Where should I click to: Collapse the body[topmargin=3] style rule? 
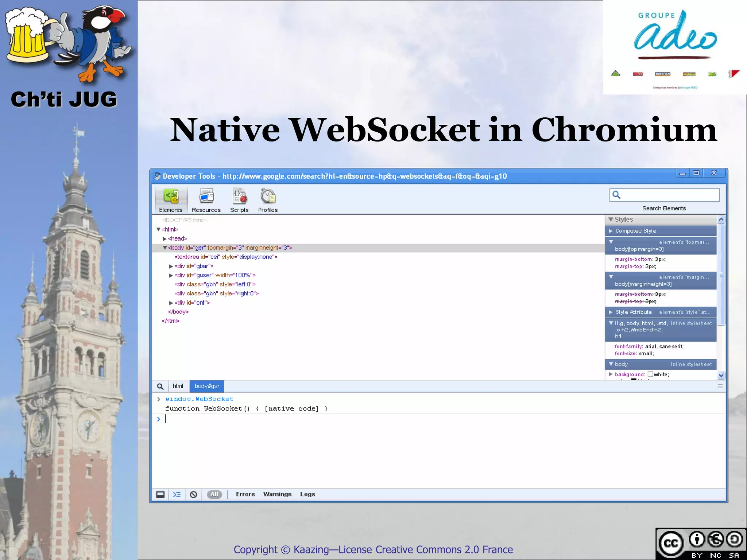(x=611, y=242)
